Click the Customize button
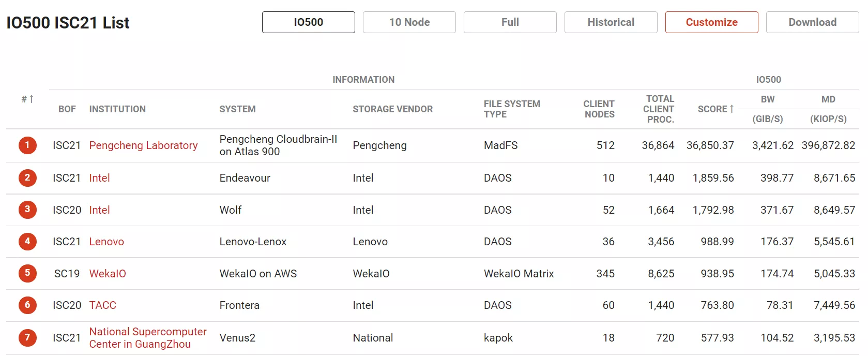The height and width of the screenshot is (356, 868). [712, 22]
